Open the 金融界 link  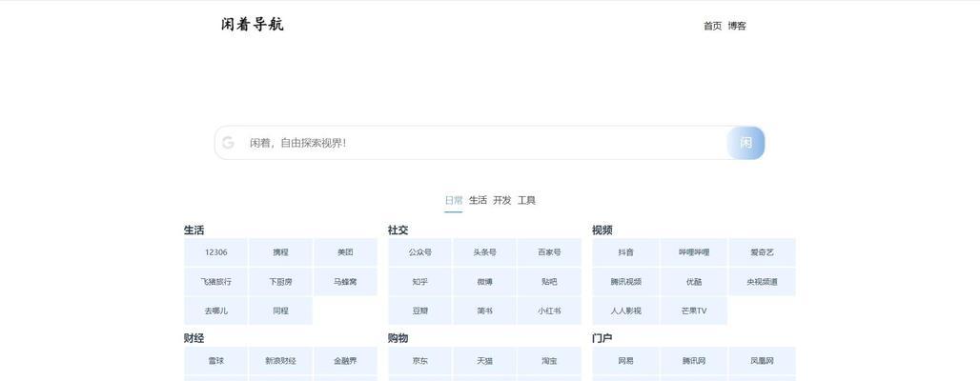click(x=346, y=360)
